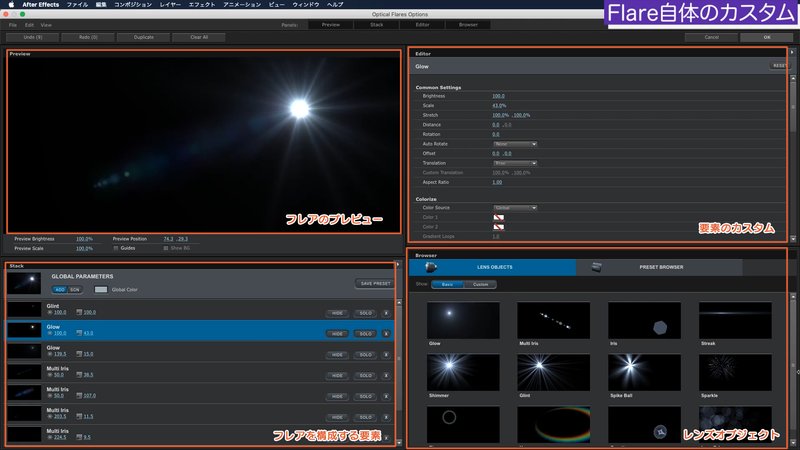800x450 pixels.
Task: Open the Apple menu
Action: [x=11, y=4]
